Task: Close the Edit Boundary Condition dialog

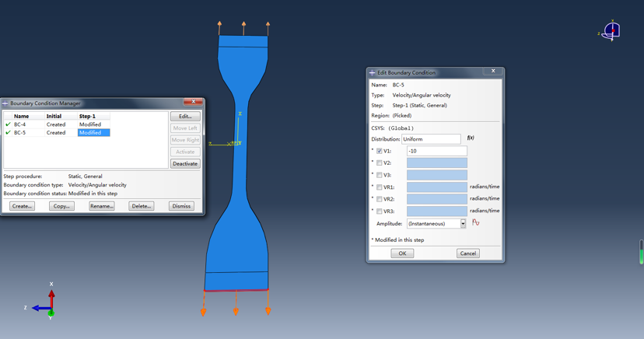Action: [493, 72]
